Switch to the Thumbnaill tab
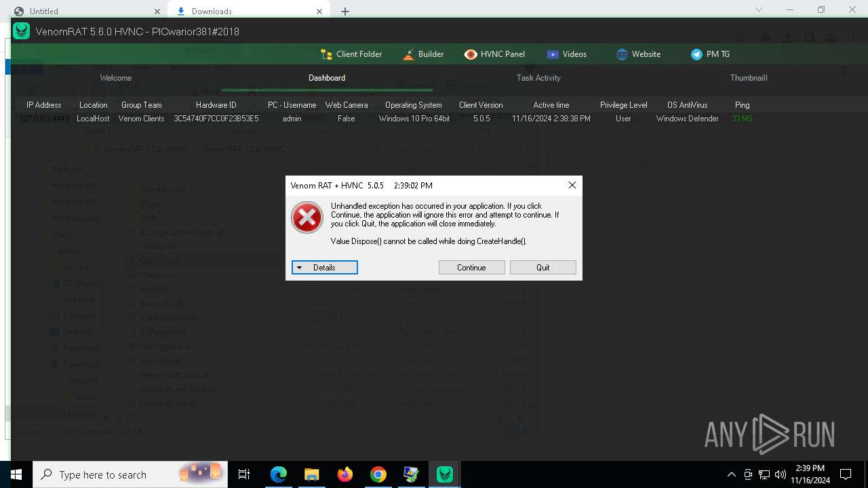The width and height of the screenshot is (868, 488). click(x=749, y=78)
